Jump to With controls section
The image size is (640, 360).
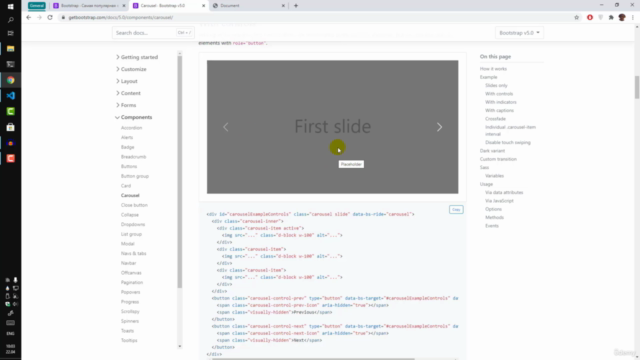click(499, 94)
